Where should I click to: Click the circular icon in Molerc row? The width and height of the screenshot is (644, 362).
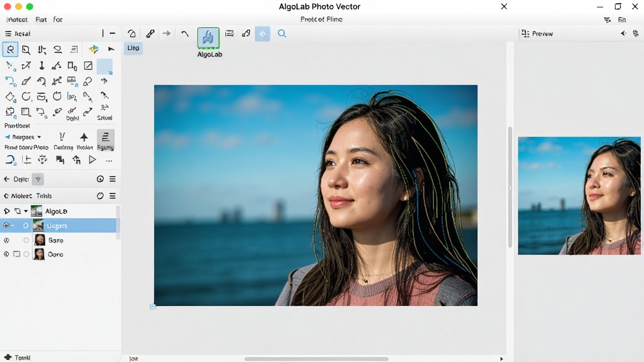tap(100, 196)
